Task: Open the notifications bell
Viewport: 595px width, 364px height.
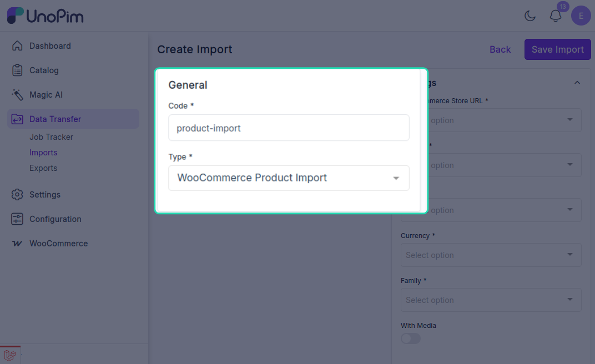Action: tap(556, 16)
